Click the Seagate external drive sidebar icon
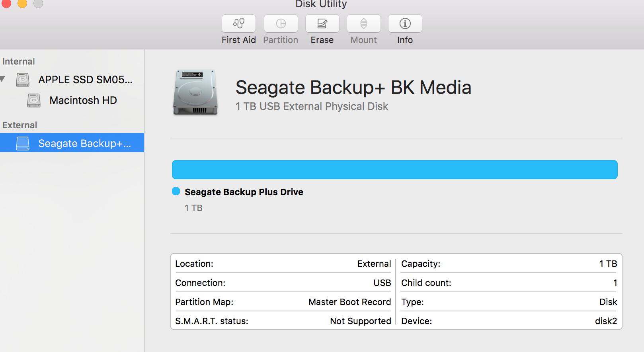This screenshot has width=644, height=352. pos(23,143)
